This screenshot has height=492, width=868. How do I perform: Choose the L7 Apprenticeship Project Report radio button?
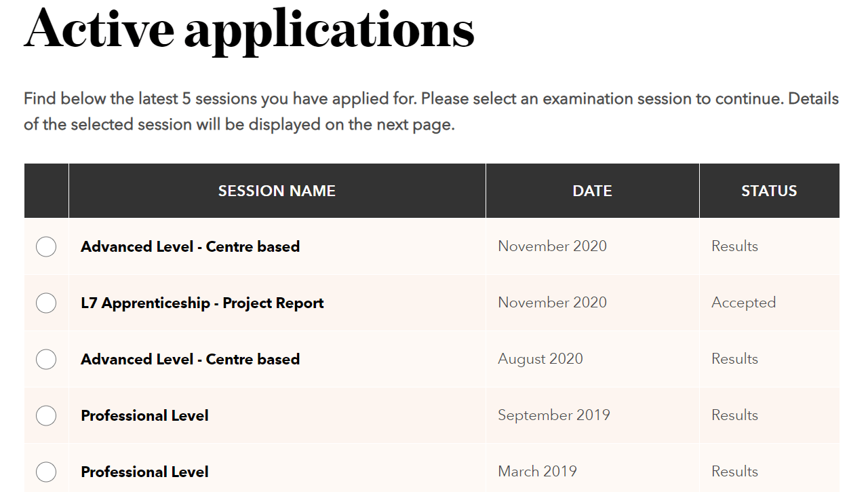tap(46, 303)
